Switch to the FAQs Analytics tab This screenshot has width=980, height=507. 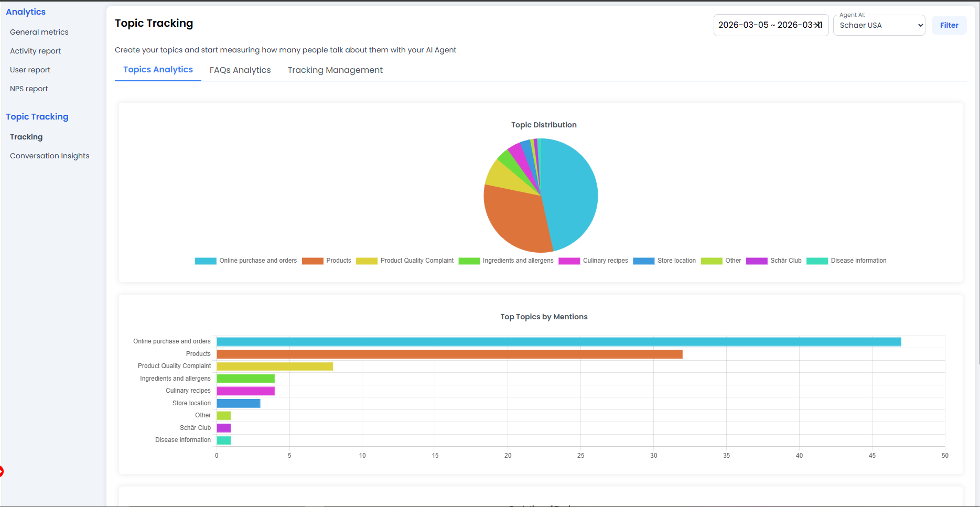click(240, 70)
